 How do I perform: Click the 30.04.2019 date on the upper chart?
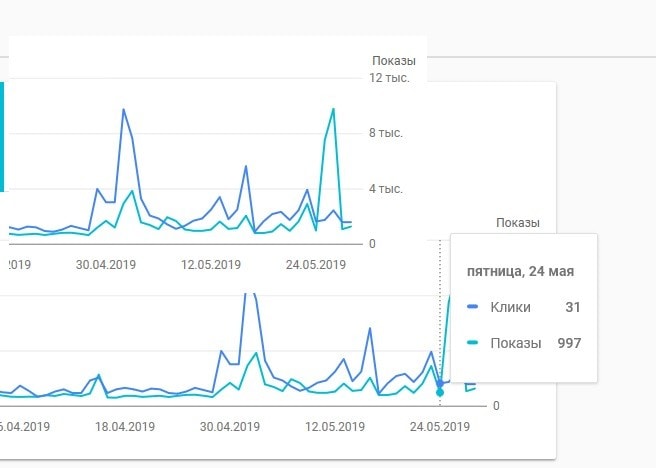pos(106,265)
